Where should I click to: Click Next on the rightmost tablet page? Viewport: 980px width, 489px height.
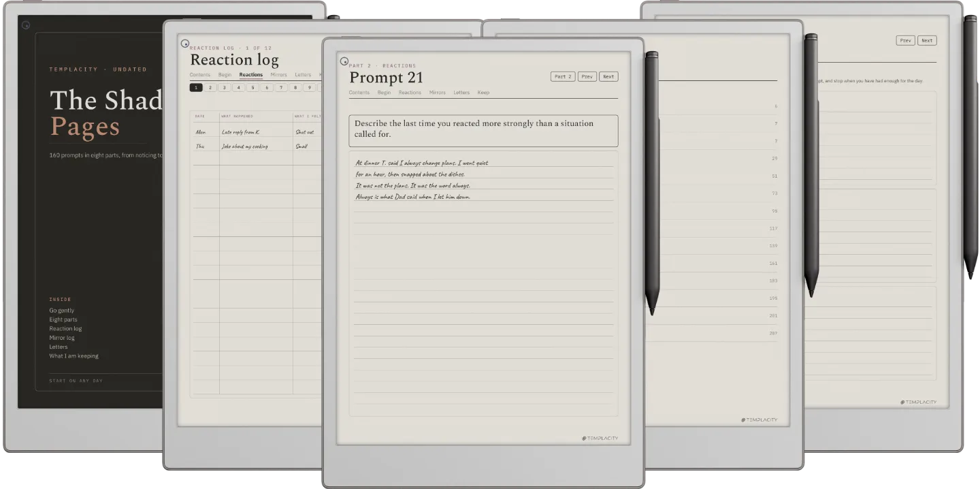coord(927,41)
